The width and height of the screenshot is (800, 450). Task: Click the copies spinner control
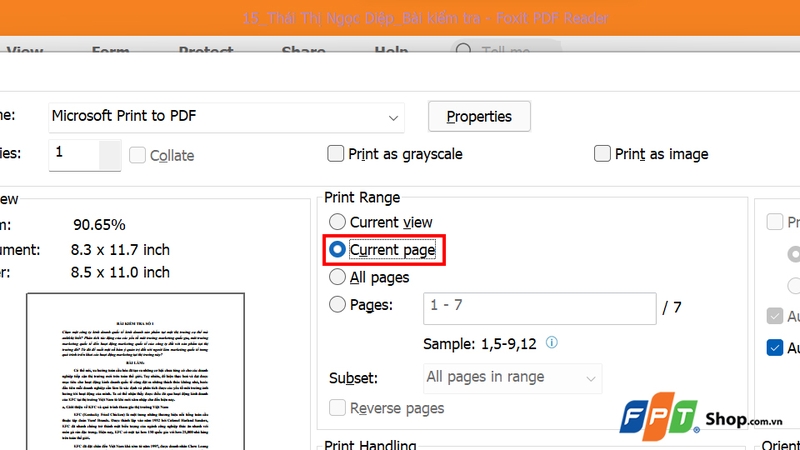click(x=110, y=155)
